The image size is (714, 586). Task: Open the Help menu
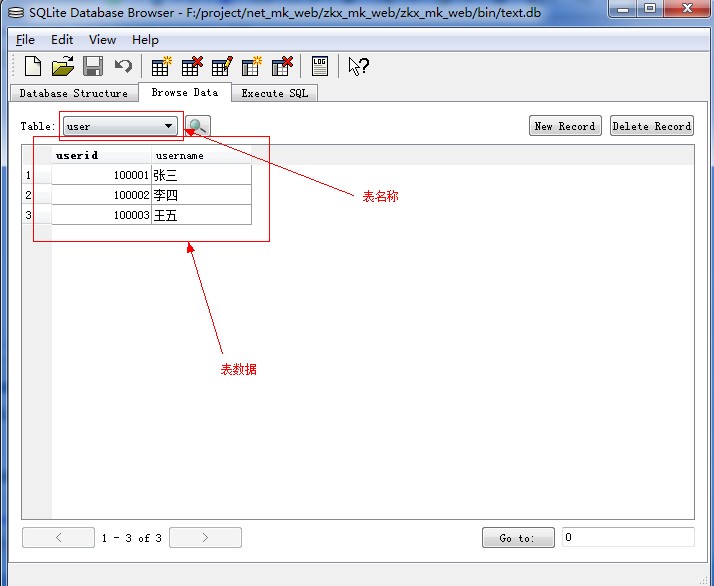pos(145,40)
